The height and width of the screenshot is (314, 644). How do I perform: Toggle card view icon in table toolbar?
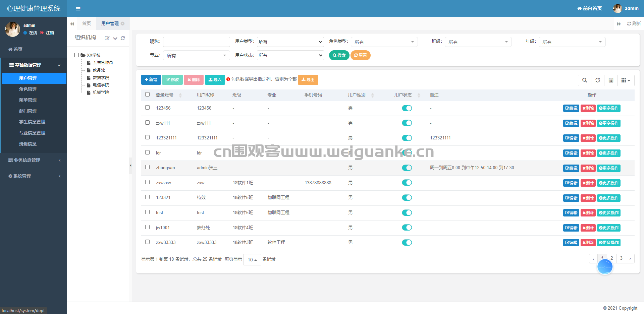click(611, 80)
